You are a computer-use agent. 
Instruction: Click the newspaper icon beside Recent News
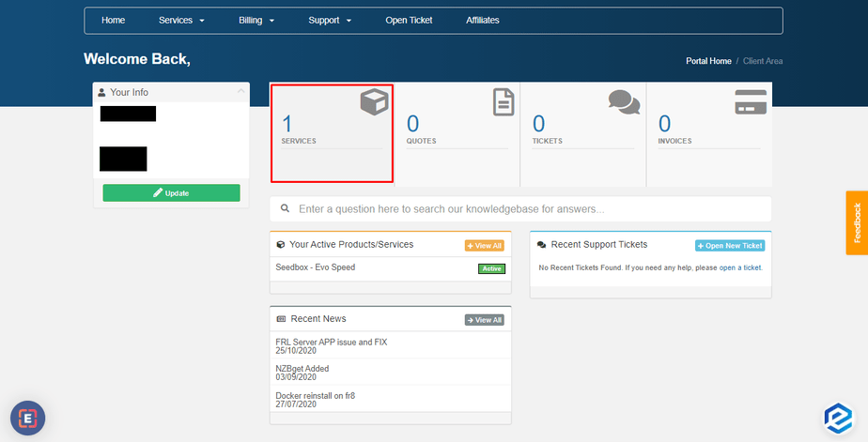[x=281, y=319]
